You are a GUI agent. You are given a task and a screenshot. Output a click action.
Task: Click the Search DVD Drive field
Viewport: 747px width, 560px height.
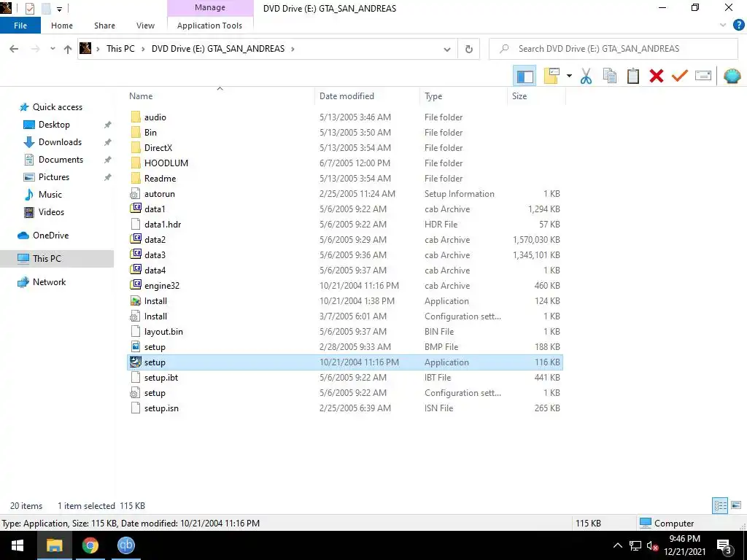[x=613, y=49]
